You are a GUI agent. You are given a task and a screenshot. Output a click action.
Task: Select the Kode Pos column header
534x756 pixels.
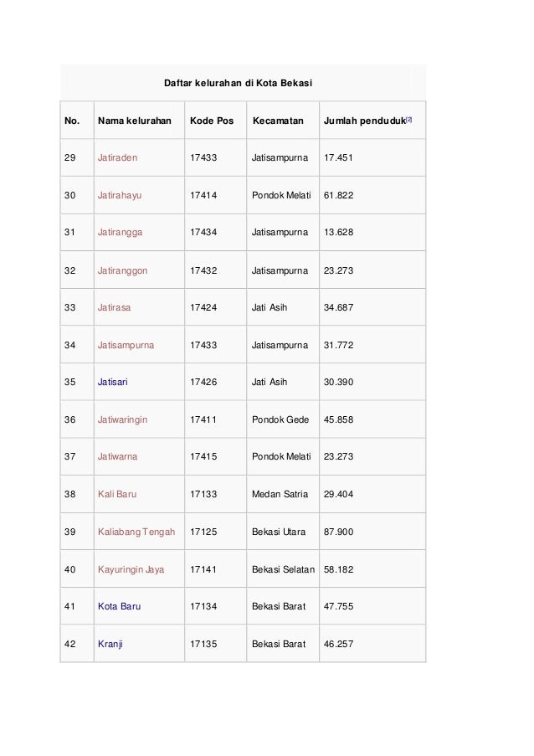[212, 121]
